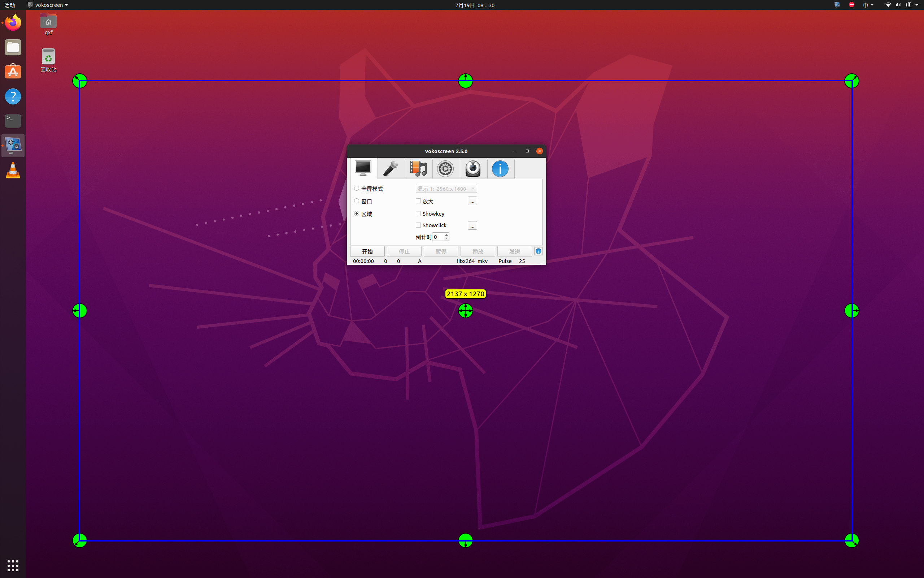The height and width of the screenshot is (578, 924).
Task: Click the 倒计时 countdown value field
Action: (x=438, y=237)
